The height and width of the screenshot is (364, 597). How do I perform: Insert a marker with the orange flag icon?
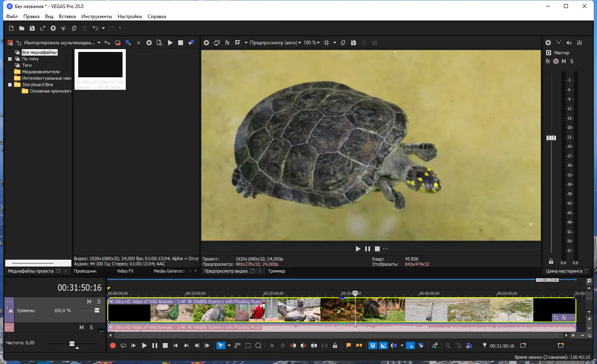click(x=349, y=345)
